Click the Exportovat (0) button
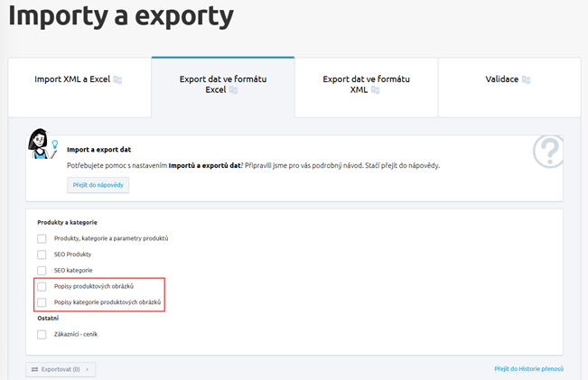The image size is (588, 380). pyautogui.click(x=61, y=369)
